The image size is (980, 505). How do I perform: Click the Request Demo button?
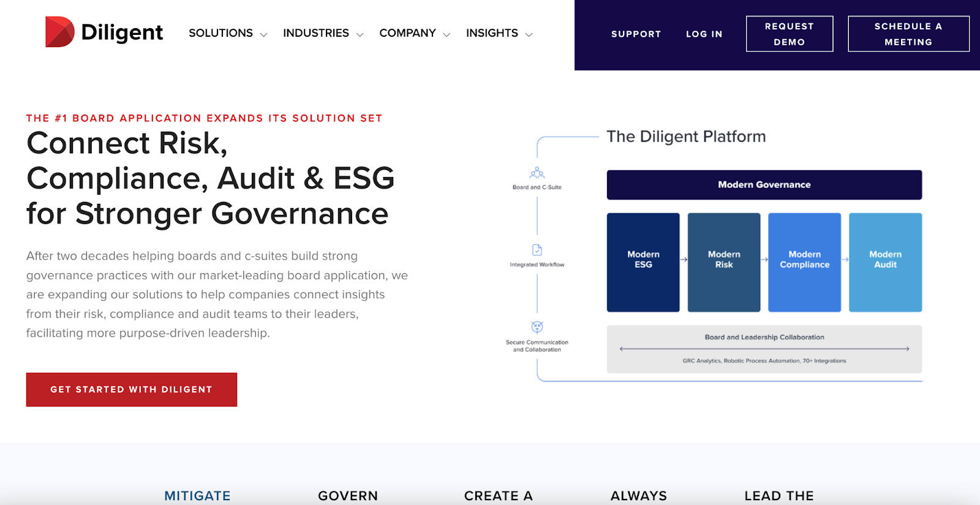click(x=790, y=34)
